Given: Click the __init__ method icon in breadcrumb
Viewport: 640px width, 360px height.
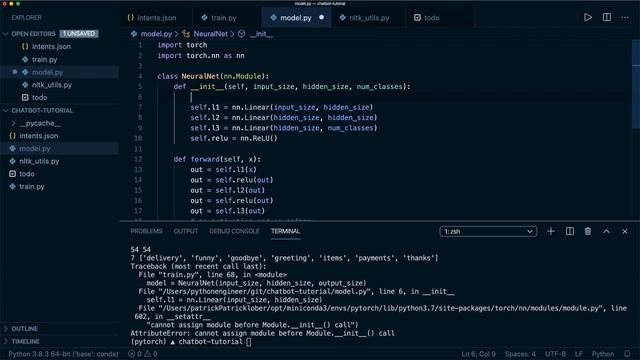Looking at the screenshot, I should [x=242, y=34].
